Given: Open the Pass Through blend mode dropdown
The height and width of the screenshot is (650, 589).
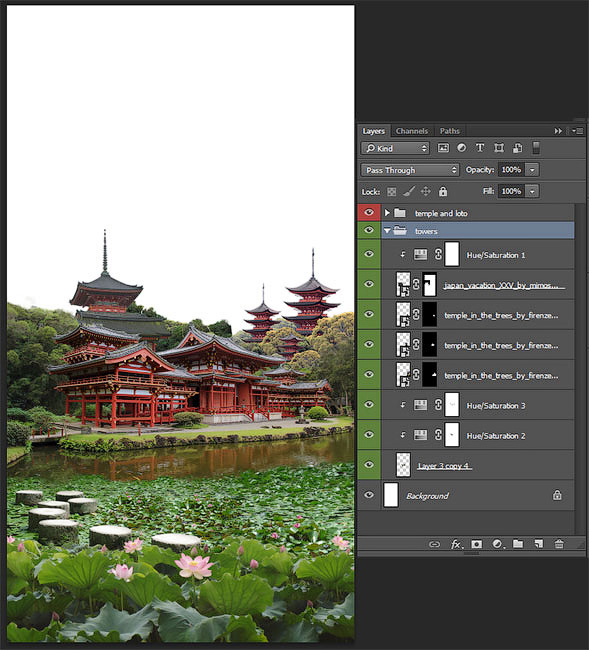Looking at the screenshot, I should coord(410,170).
